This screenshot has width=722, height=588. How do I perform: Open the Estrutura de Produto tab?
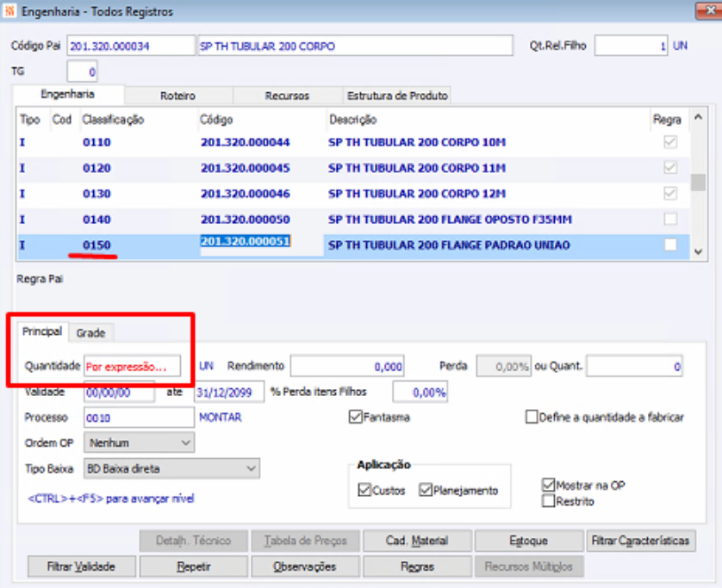click(397, 96)
